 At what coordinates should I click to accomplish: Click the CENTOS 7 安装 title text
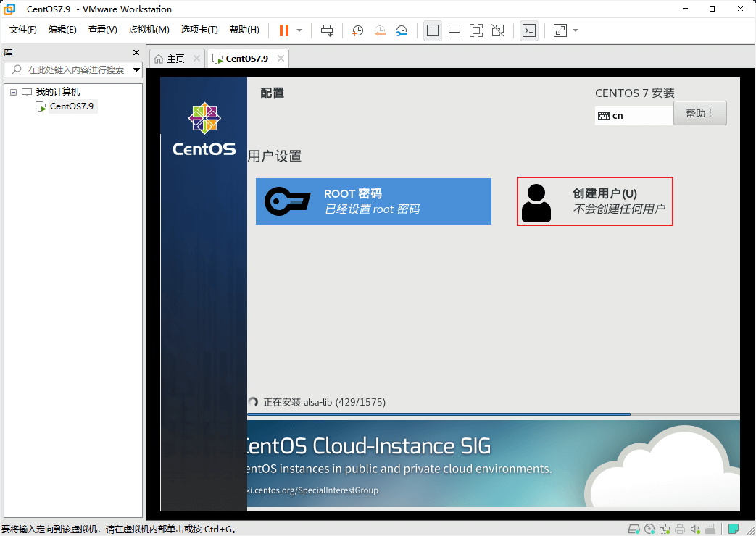click(634, 93)
